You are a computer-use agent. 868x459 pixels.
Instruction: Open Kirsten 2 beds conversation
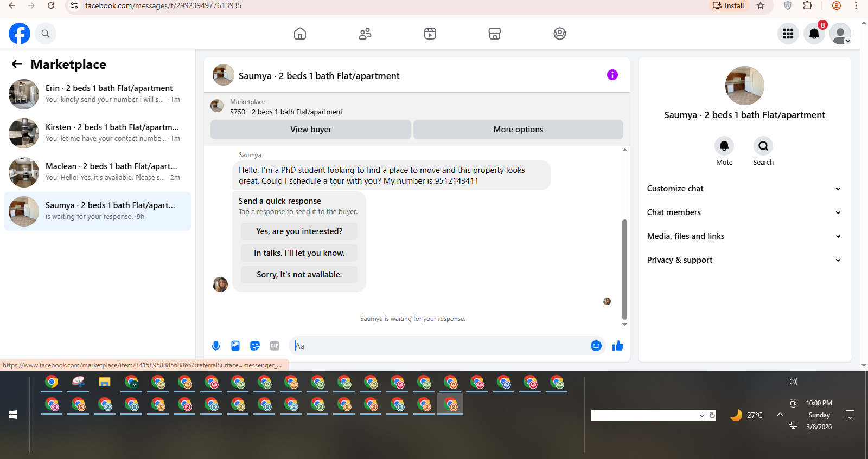98,133
